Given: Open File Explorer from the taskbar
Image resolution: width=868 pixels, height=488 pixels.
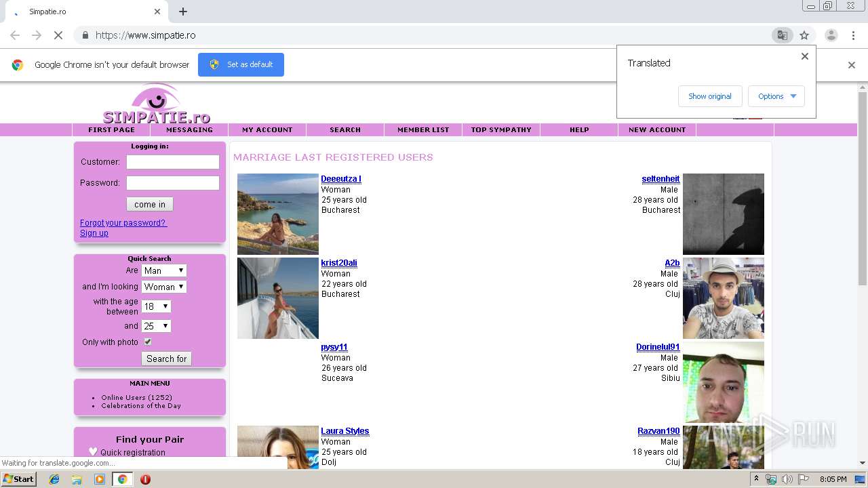Looking at the screenshot, I should click(x=77, y=479).
